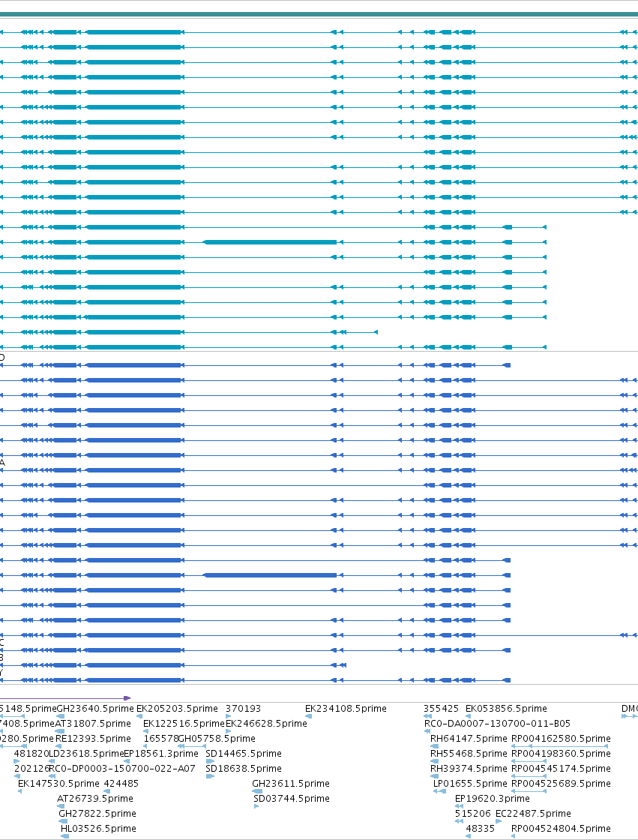
Task: Select the EP18561.3prime label
Action: (161, 753)
